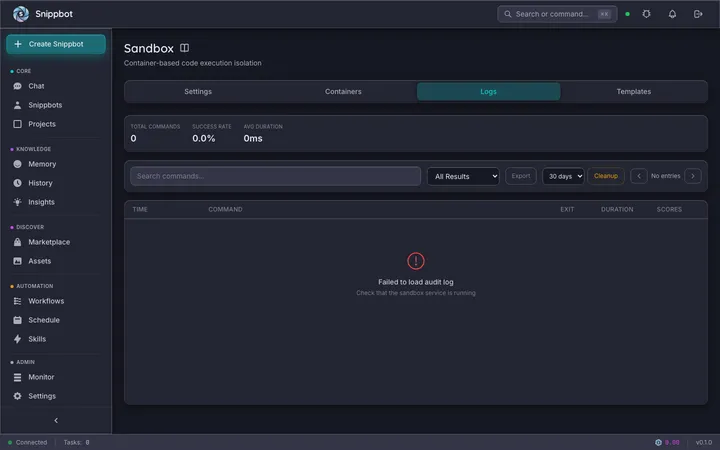Click the Schedule calendar icon

pos(17,320)
